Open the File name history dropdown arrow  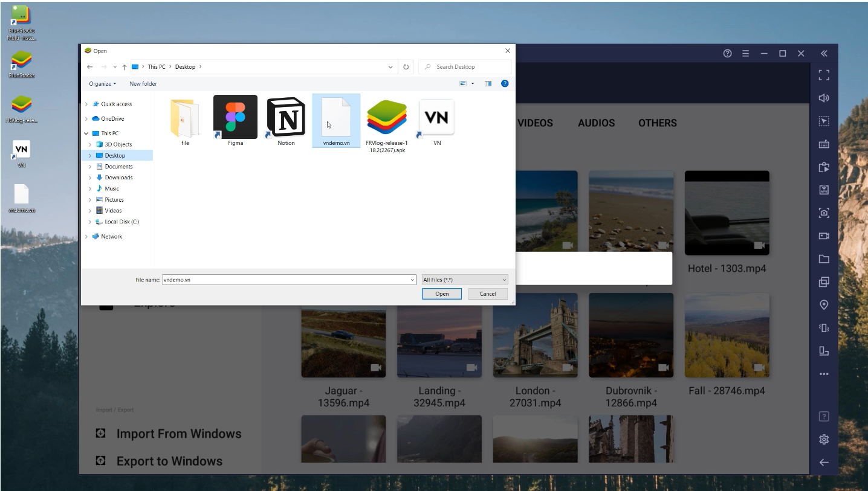click(x=413, y=280)
